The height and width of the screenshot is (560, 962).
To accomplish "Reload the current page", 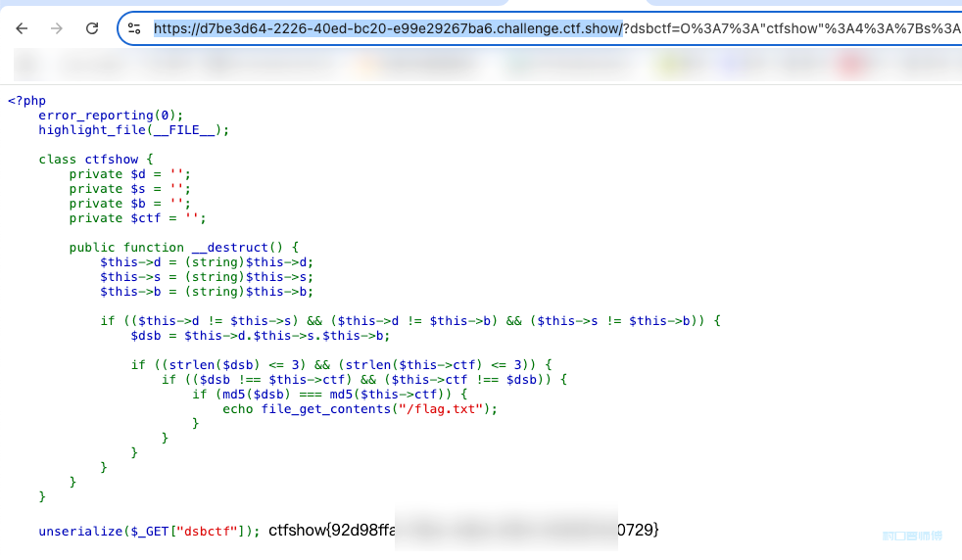I will (92, 28).
